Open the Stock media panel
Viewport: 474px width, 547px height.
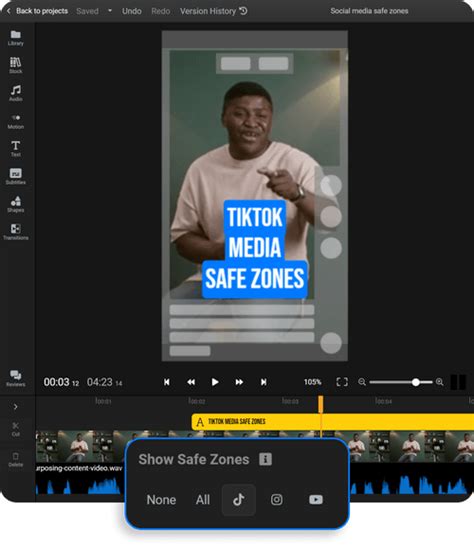coord(16,66)
